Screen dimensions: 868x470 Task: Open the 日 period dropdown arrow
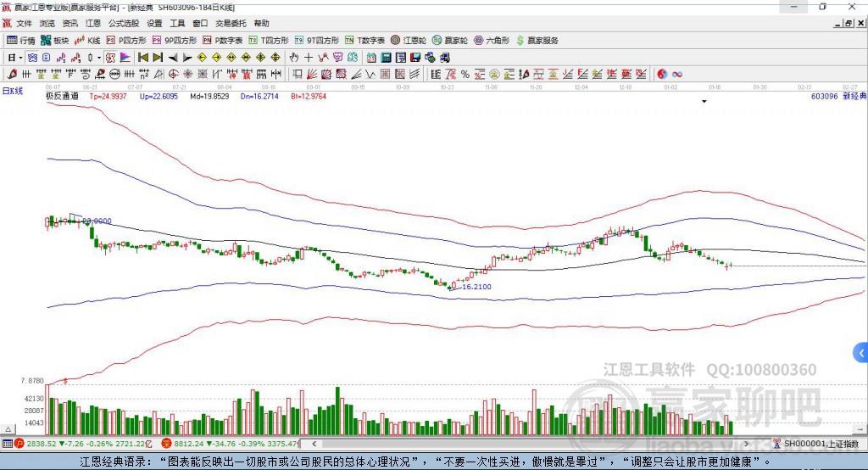tap(20, 57)
